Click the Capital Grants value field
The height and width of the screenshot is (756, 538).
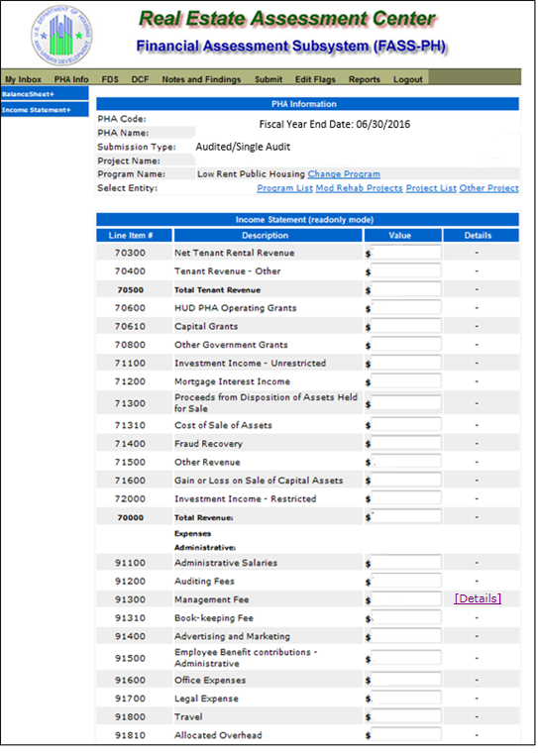[406, 326]
